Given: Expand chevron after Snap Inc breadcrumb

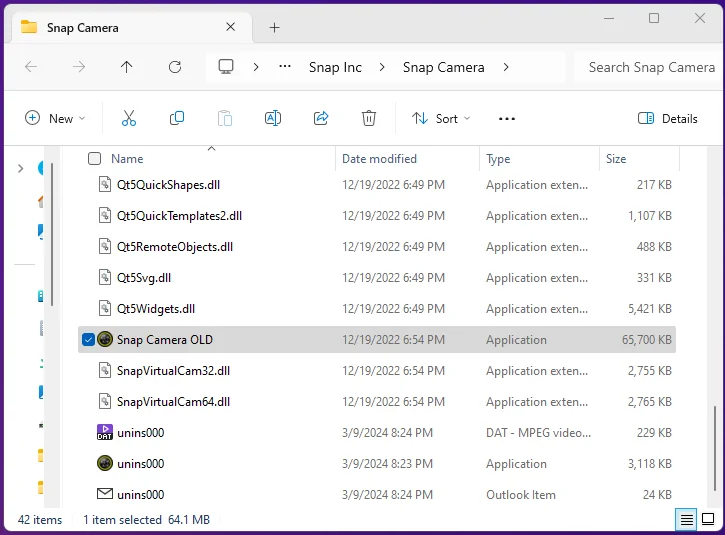Looking at the screenshot, I should click(x=382, y=68).
